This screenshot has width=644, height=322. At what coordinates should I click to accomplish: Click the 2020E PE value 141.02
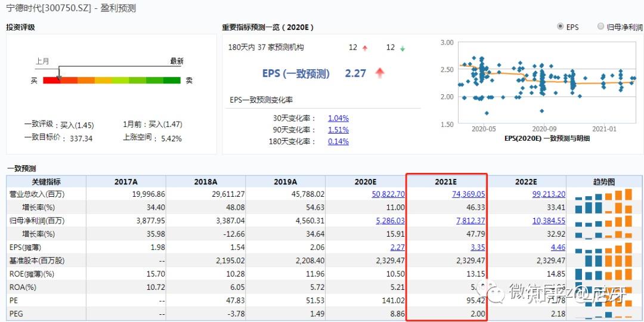394,301
